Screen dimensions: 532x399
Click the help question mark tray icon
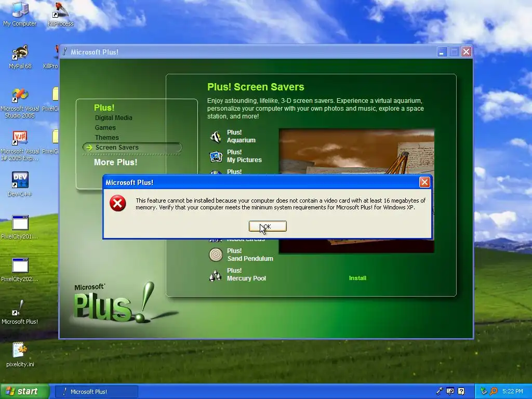tap(461, 391)
